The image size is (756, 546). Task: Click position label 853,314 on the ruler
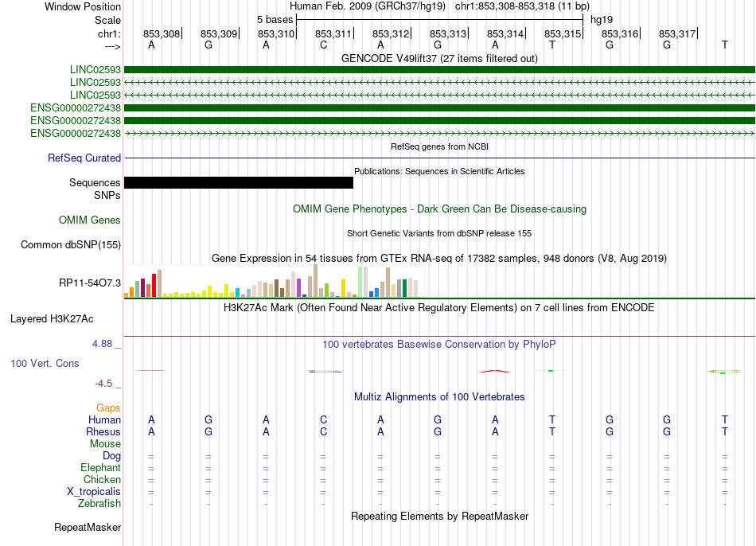(505, 33)
